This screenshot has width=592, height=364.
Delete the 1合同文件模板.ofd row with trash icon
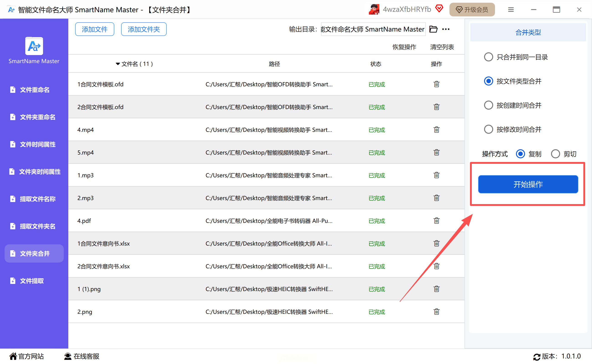(x=436, y=84)
